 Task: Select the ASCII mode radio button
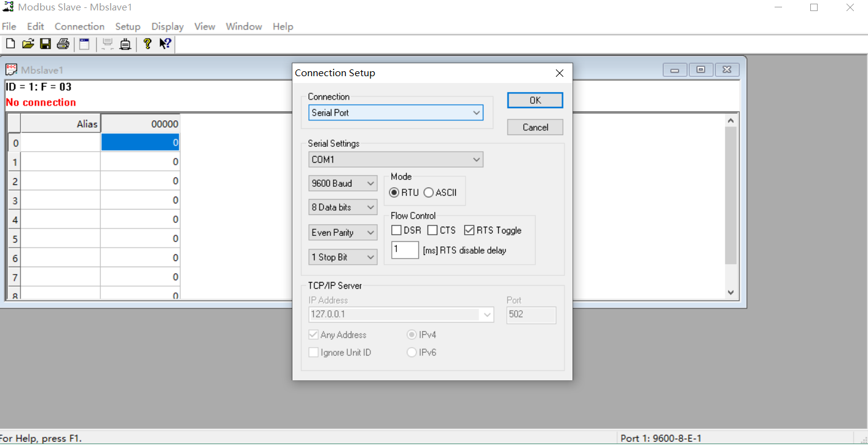pos(429,193)
